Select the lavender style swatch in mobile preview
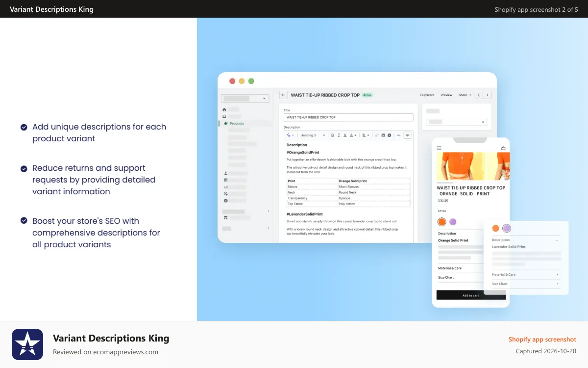Image resolution: width=588 pixels, height=368 pixels. 453,222
